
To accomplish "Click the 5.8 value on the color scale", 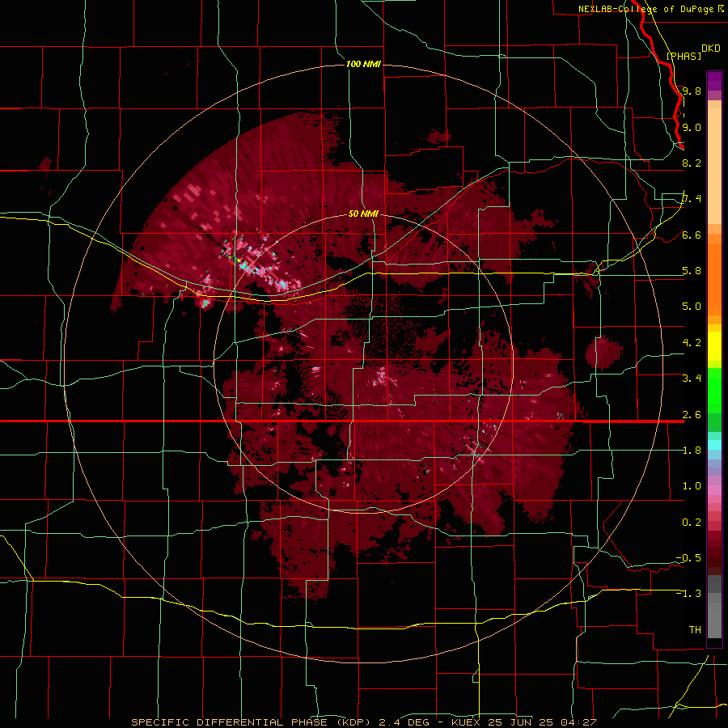I will [692, 271].
